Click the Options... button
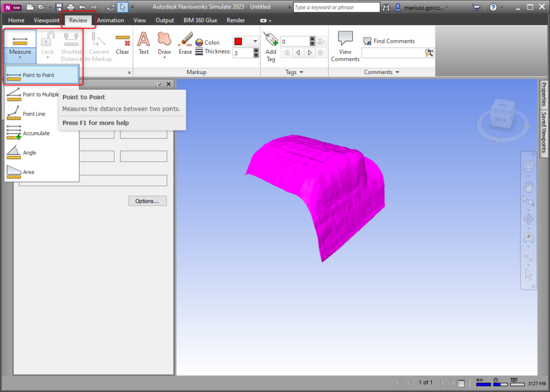The image size is (550, 392). pyautogui.click(x=147, y=201)
